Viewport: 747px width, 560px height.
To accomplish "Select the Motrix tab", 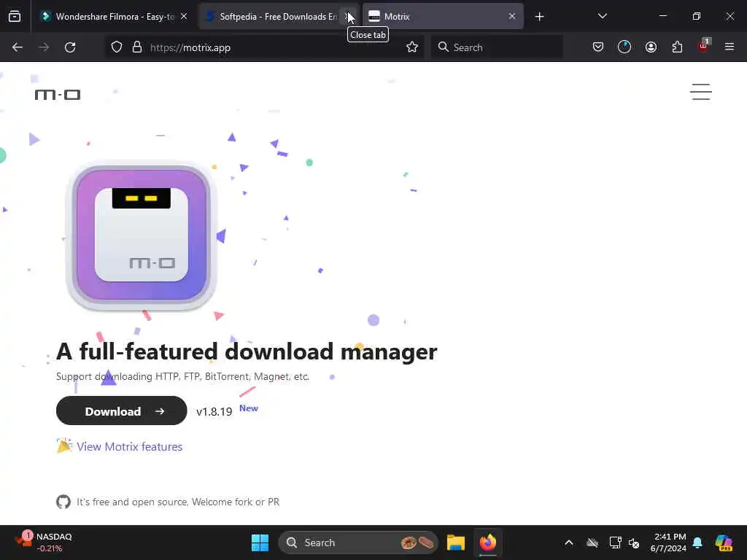I will coord(443,17).
